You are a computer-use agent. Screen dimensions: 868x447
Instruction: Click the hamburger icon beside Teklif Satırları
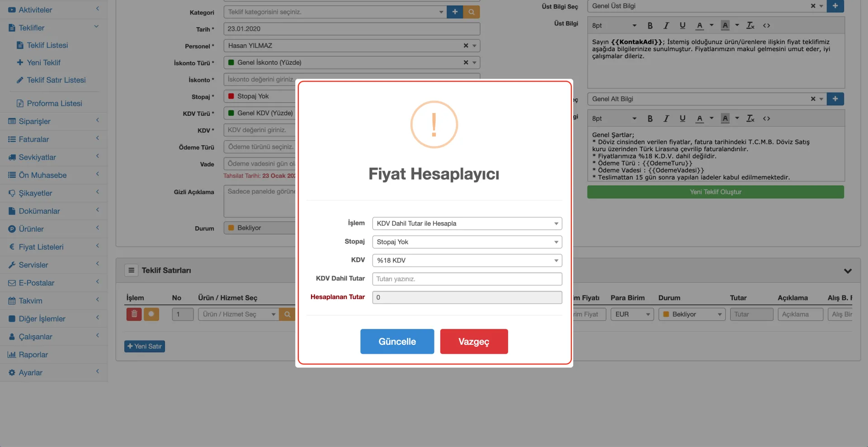coord(131,270)
